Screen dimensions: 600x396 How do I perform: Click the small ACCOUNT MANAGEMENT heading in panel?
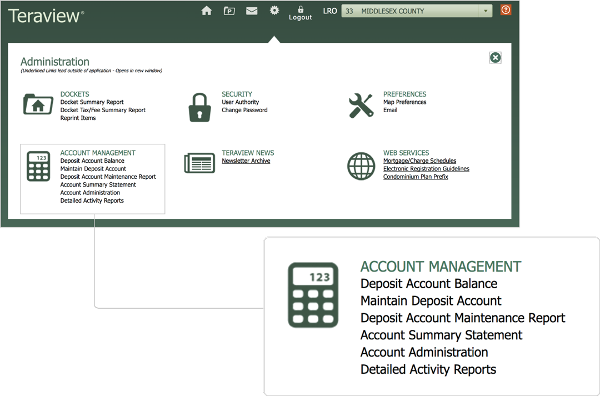tap(98, 153)
